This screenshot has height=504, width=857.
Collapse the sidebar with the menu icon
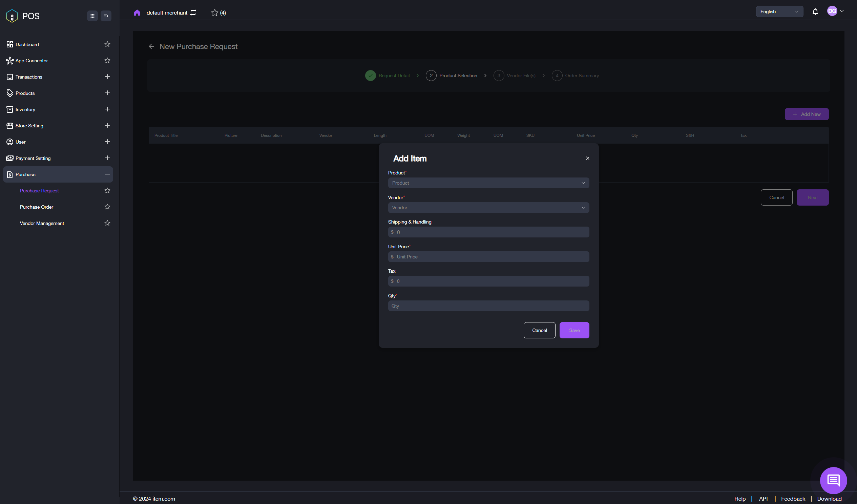tap(106, 16)
